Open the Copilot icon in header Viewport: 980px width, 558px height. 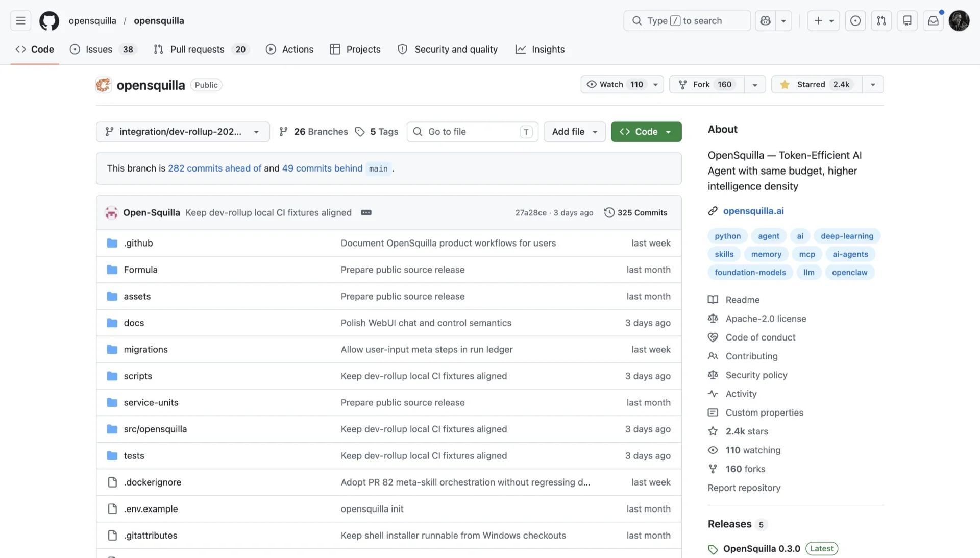[x=765, y=21]
